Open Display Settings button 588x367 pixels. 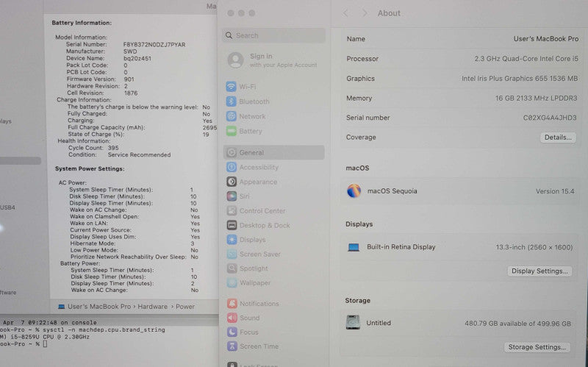pos(539,271)
